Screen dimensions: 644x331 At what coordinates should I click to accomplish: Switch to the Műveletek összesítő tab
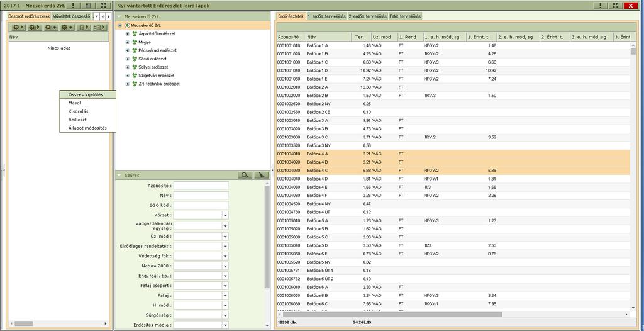tap(72, 16)
